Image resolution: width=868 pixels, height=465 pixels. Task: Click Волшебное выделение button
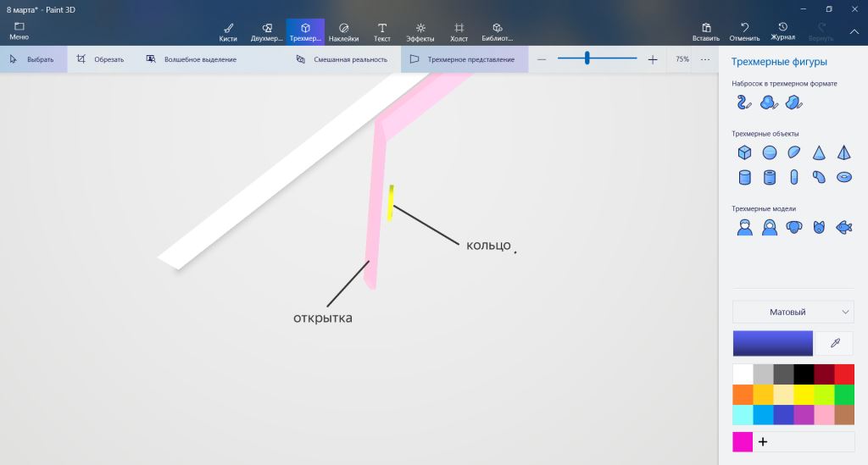click(192, 59)
